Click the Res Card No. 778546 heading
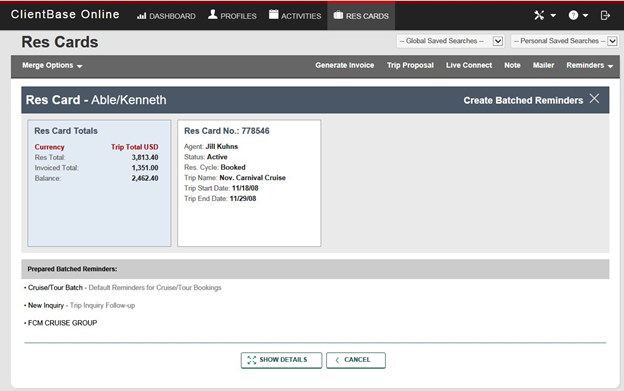This screenshot has width=624, height=391. tap(226, 131)
